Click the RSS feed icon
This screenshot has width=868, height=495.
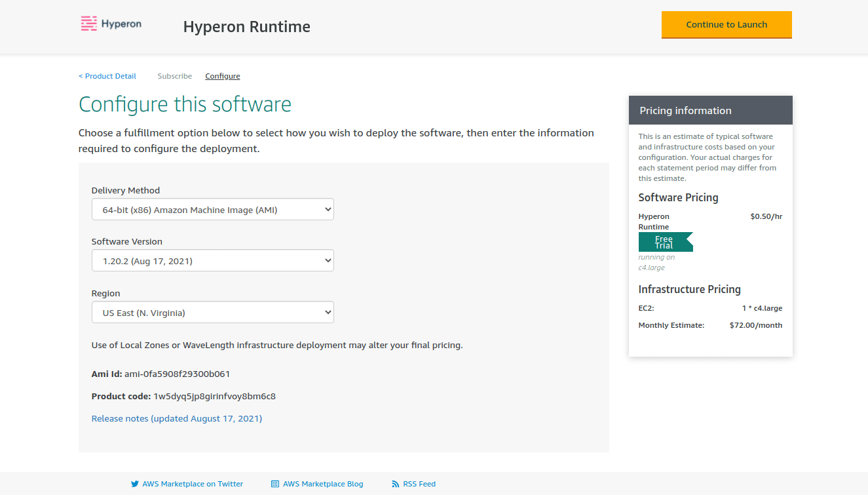coord(395,484)
